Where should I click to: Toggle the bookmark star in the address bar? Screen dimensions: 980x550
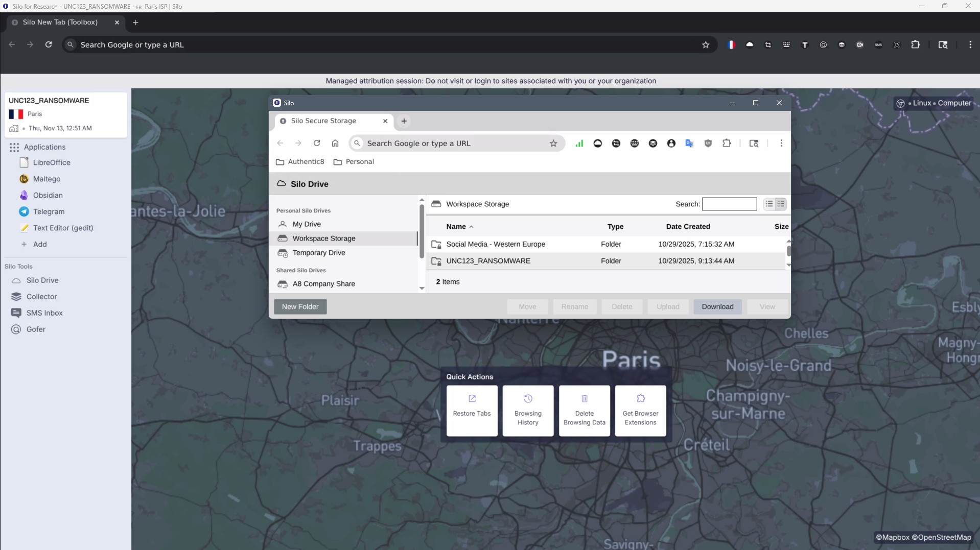554,144
